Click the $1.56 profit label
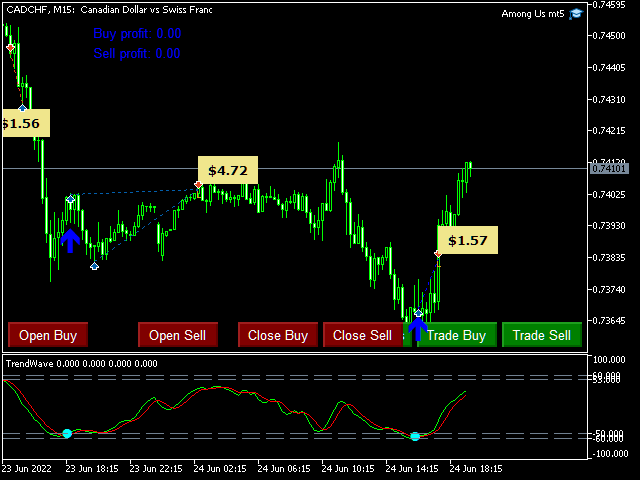640x480 pixels. (22, 124)
